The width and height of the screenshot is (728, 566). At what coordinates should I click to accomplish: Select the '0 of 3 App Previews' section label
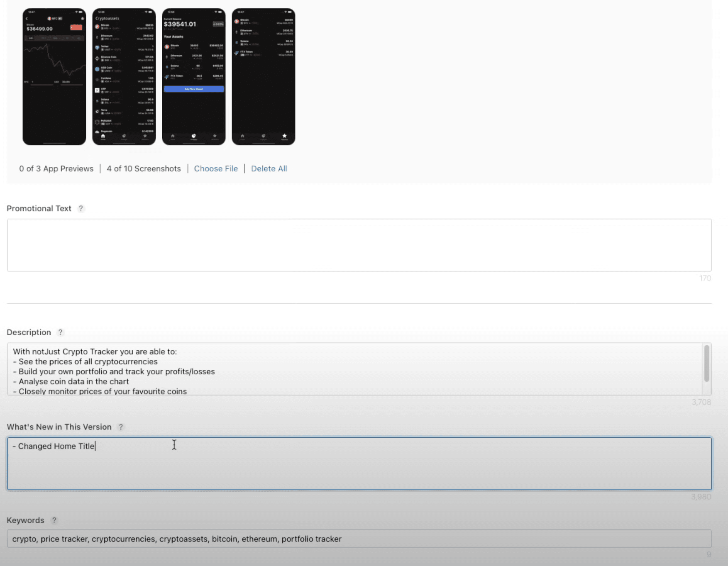pyautogui.click(x=56, y=168)
